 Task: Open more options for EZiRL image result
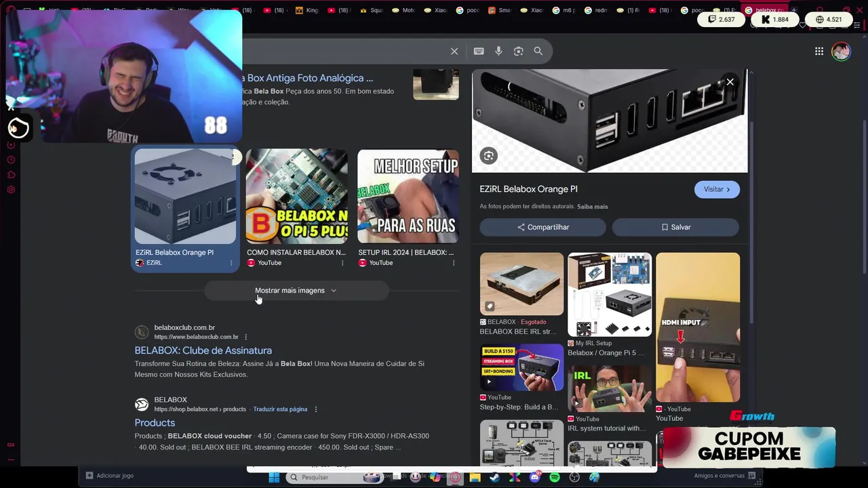click(x=231, y=263)
